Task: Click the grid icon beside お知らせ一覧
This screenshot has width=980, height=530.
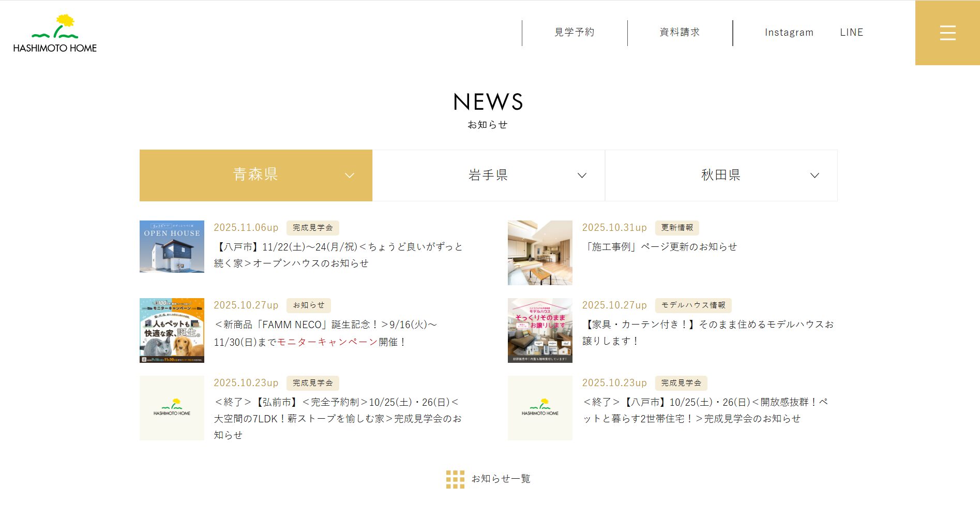Action: click(455, 479)
